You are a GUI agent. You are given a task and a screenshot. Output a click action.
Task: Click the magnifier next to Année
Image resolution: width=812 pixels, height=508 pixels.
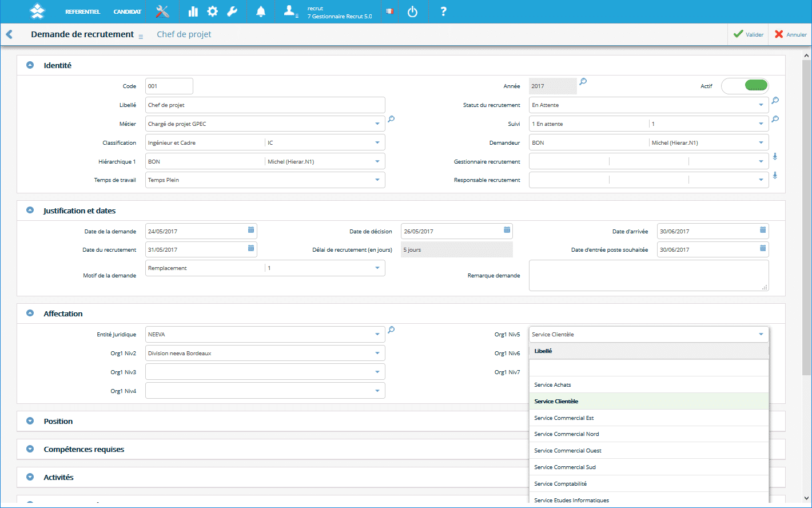click(583, 82)
